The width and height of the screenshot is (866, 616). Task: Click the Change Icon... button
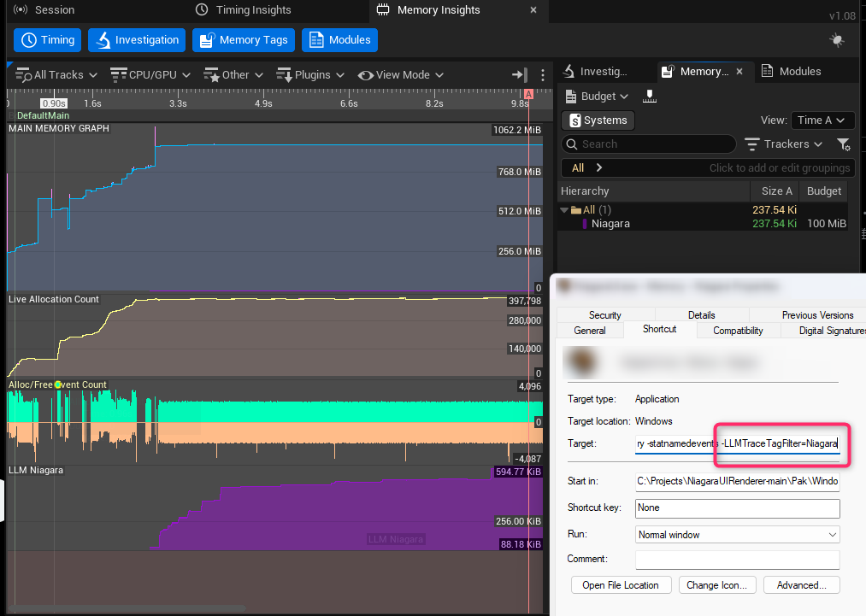click(x=717, y=585)
